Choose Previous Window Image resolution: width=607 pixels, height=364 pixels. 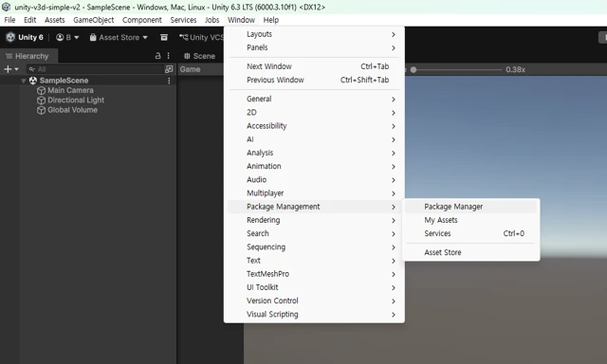pos(314,80)
